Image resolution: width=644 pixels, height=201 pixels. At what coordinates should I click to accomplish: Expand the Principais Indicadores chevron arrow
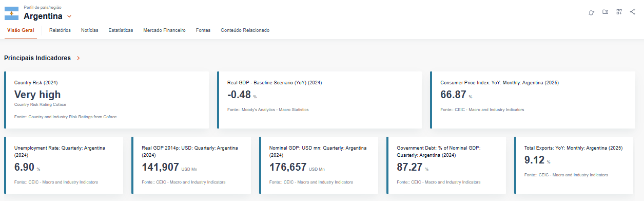(79, 58)
